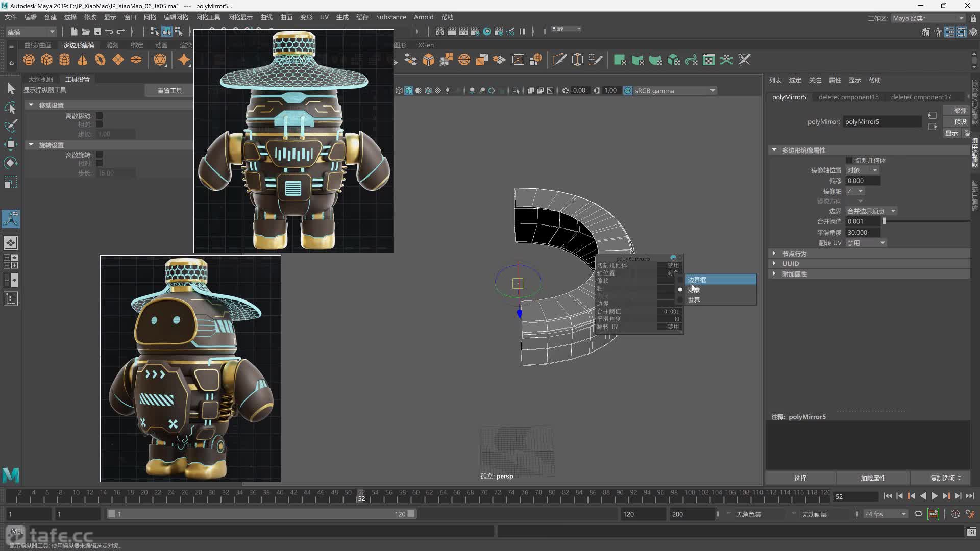Activate the Move tool in toolbox
Screen dimensions: 980x551
tap(11, 144)
